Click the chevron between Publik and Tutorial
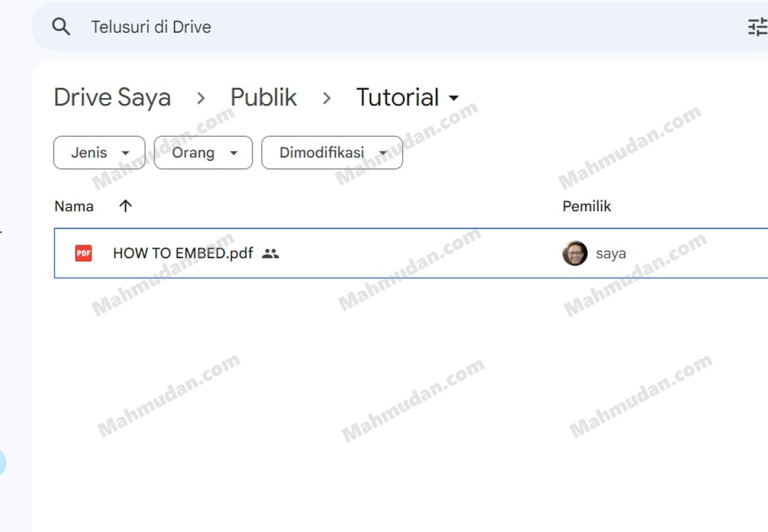Image resolution: width=768 pixels, height=532 pixels. click(x=327, y=99)
